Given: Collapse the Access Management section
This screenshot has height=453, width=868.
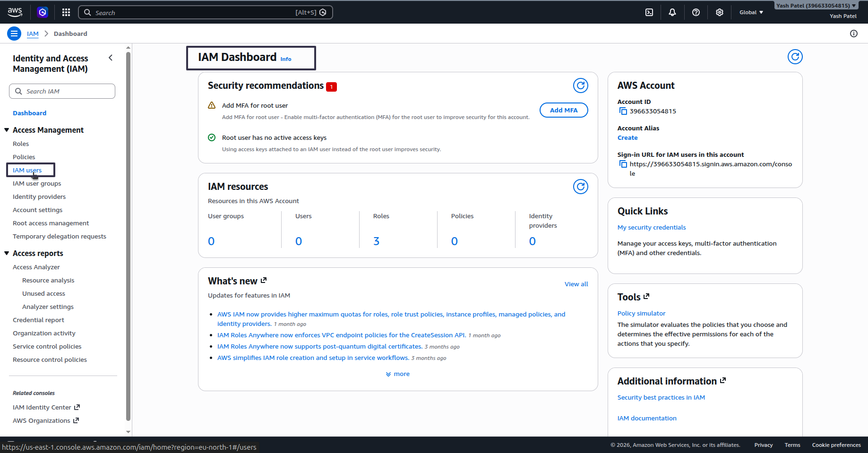Looking at the screenshot, I should [x=7, y=130].
